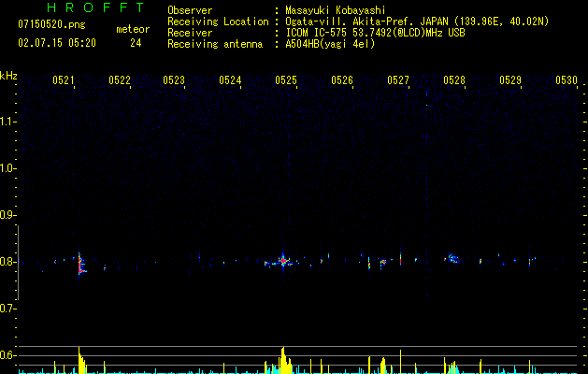The image size is (588, 374).
Task: Click the 0525 time marker
Action: coord(286,80)
